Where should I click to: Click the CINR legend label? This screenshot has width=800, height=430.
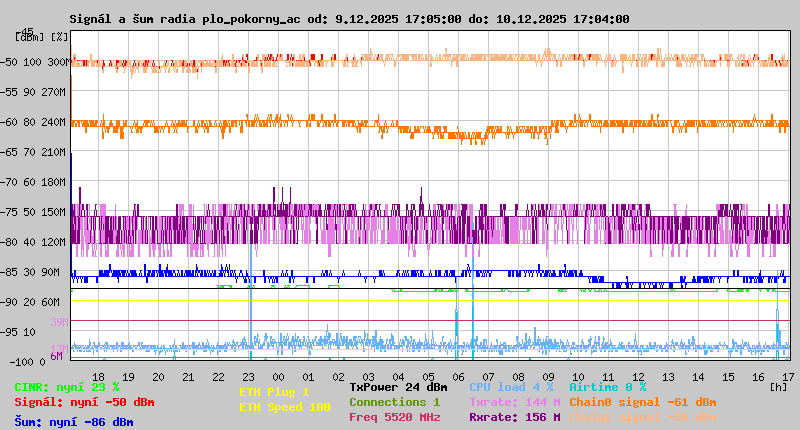pos(67,387)
